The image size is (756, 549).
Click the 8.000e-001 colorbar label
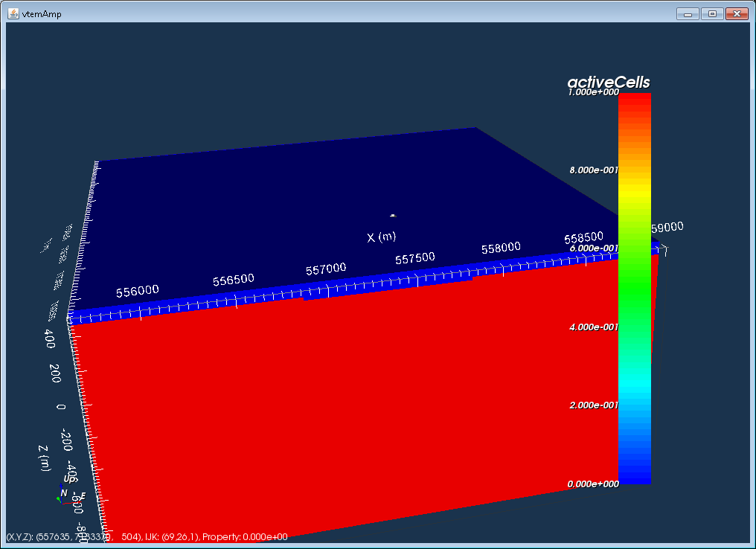point(594,170)
